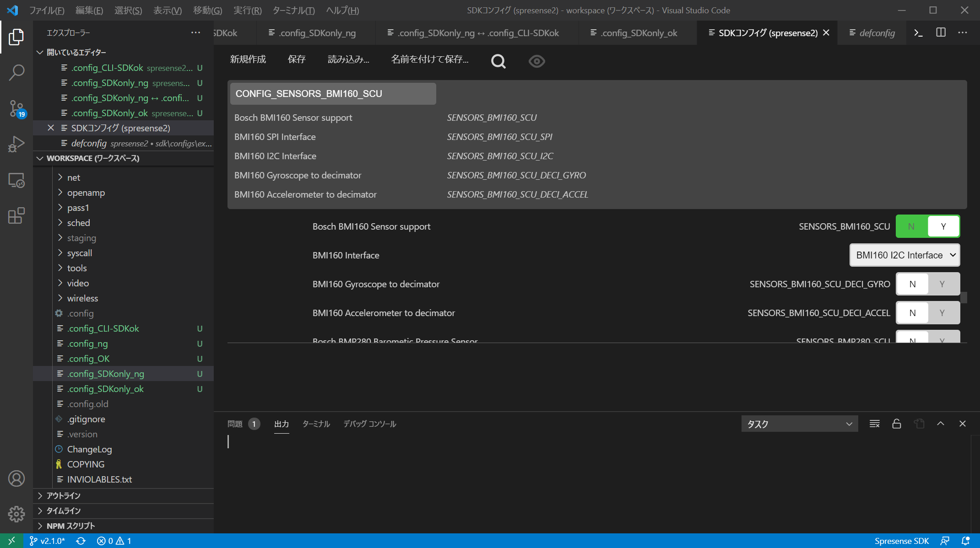This screenshot has height=548, width=980.
Task: Toggle the eye visibility icon in config toolbar
Action: [x=536, y=61]
